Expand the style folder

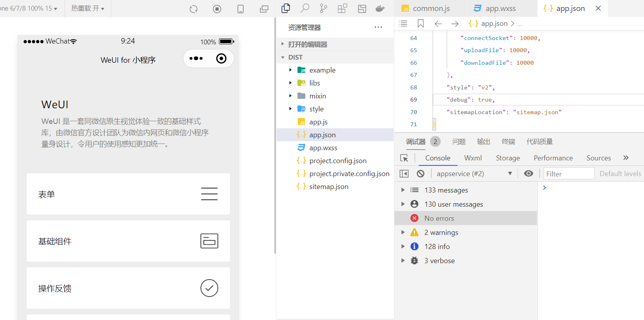pos(290,109)
